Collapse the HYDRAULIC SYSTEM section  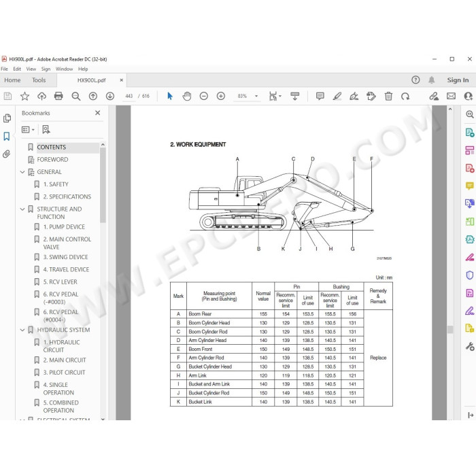[x=22, y=330]
